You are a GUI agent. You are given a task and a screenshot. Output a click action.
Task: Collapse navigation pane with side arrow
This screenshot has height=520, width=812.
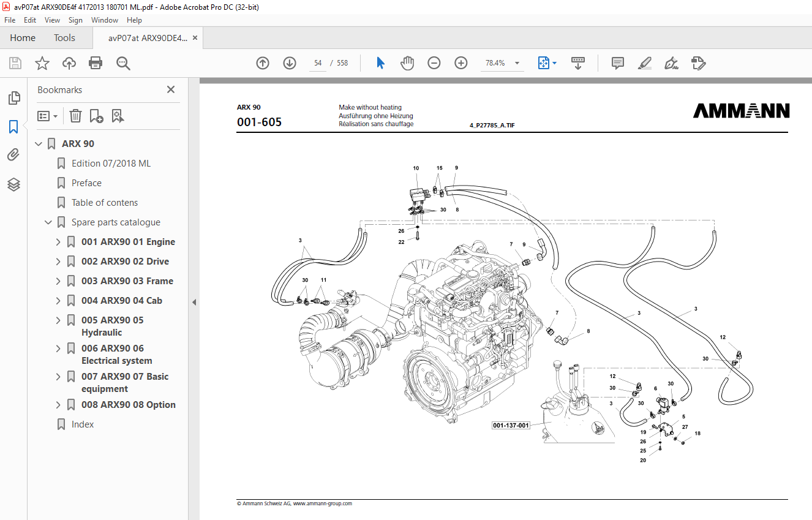click(194, 302)
